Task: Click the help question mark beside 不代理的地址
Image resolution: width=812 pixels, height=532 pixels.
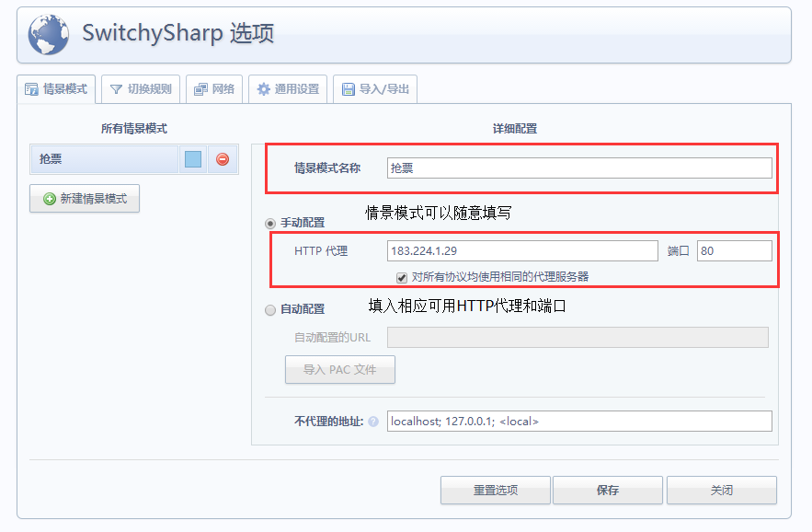Action: pyautogui.click(x=373, y=422)
